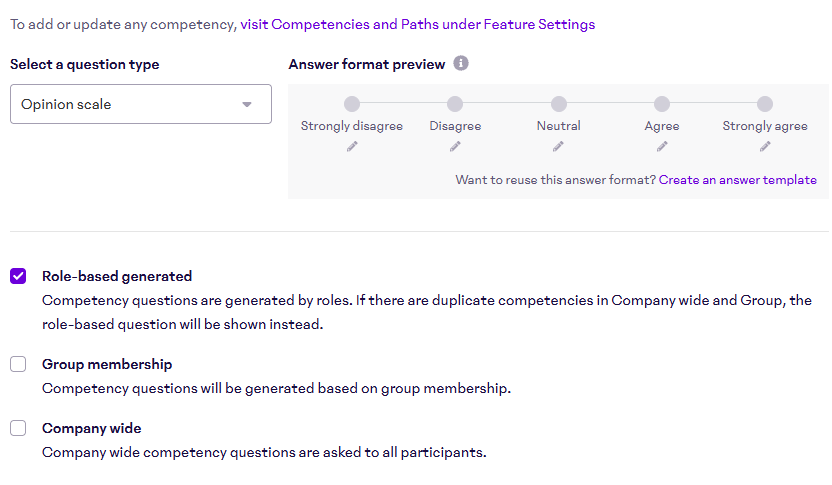Click the Company wide option label
832x485 pixels.
point(92,428)
